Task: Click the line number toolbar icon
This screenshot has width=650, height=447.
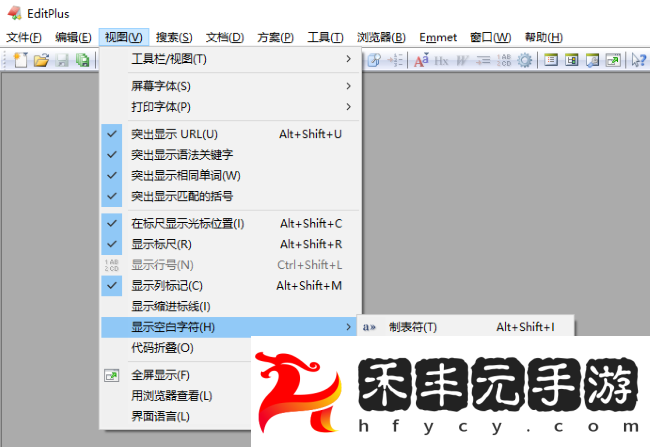Action: pos(504,61)
